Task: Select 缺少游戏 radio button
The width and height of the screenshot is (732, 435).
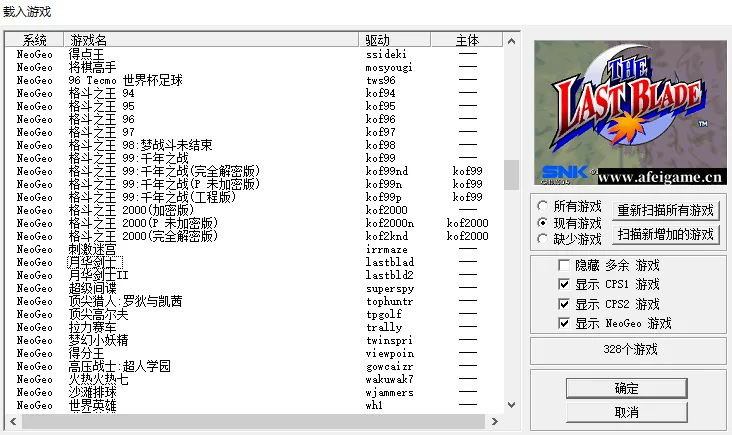Action: (x=543, y=240)
